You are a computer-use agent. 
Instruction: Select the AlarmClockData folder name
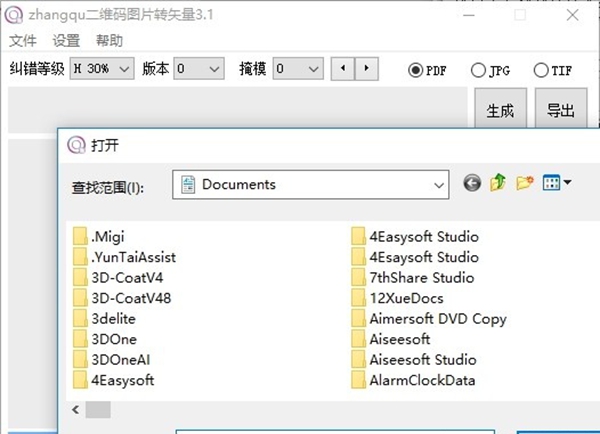(x=422, y=380)
